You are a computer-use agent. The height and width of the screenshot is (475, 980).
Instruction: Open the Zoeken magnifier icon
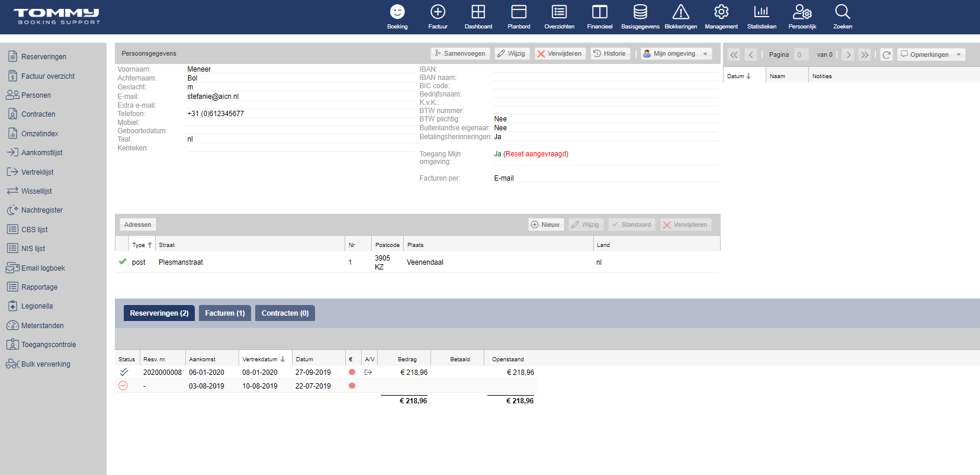click(x=843, y=12)
